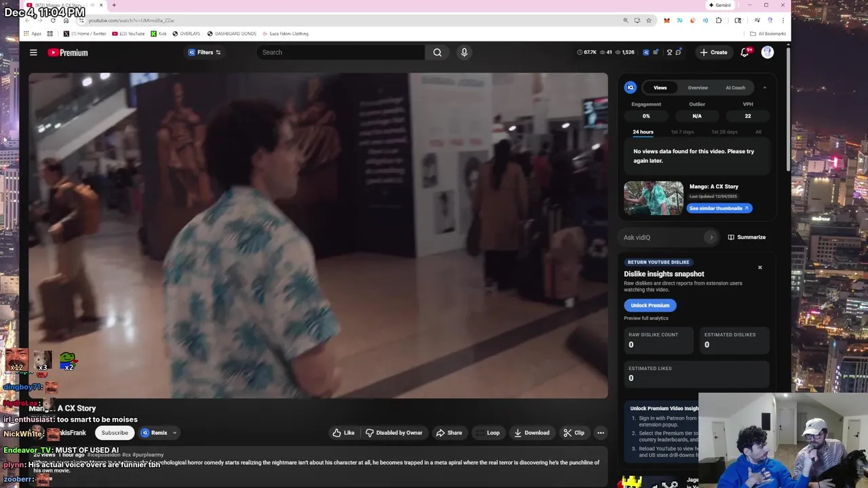Click the vidIQ Remix button
This screenshot has height=488, width=868.
point(155,432)
